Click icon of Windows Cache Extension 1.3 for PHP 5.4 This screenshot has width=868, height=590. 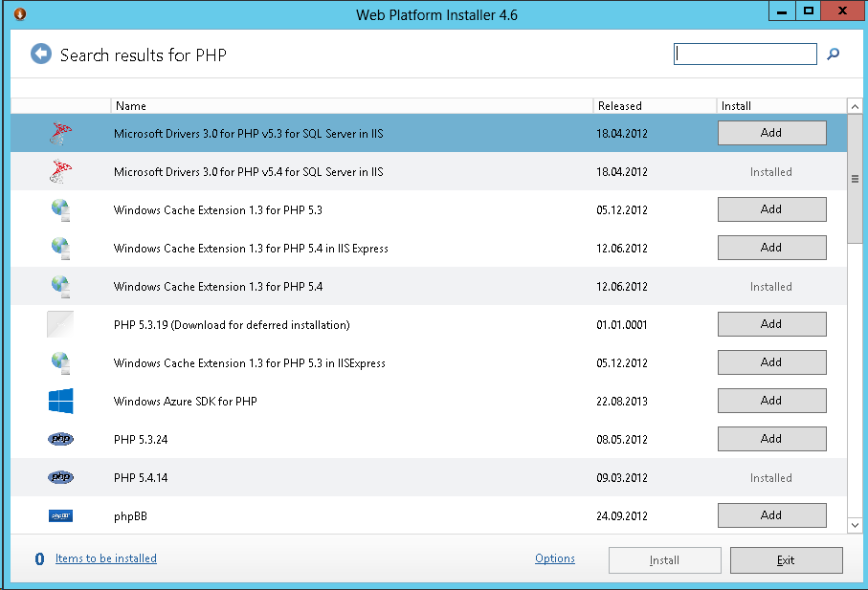click(60, 287)
